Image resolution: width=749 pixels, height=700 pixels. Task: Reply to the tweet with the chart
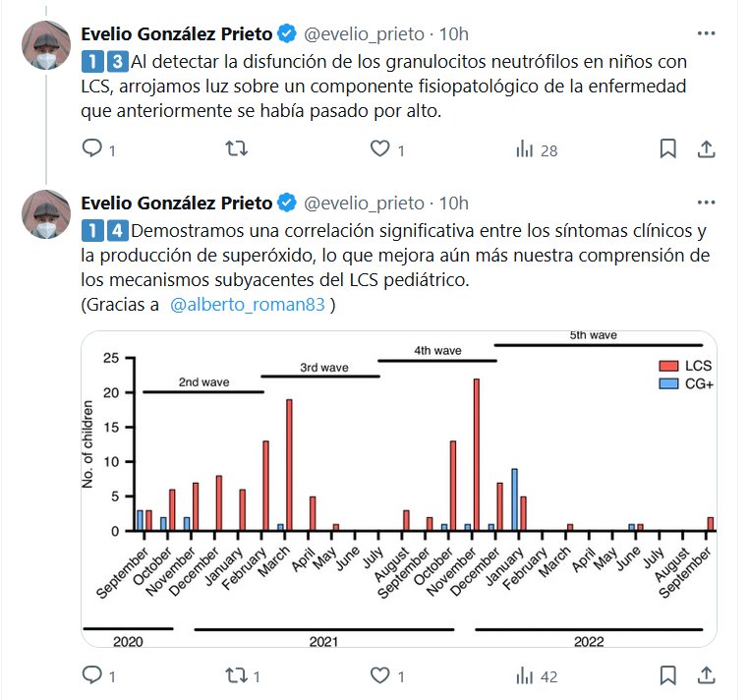92,675
